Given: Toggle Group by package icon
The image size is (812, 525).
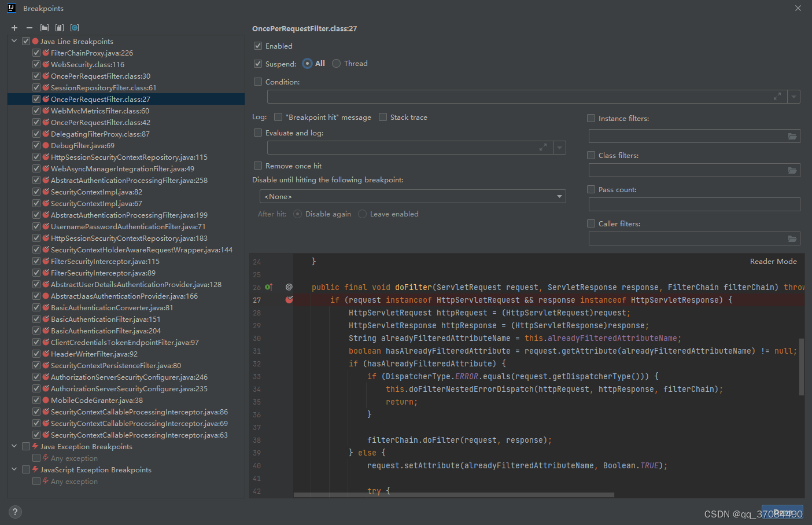Looking at the screenshot, I should tap(45, 28).
